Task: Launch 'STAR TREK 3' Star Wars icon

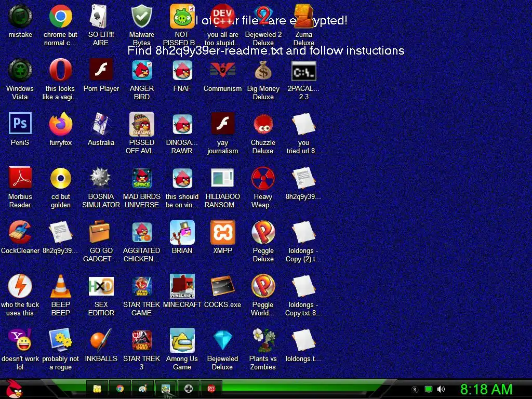Action: tap(141, 340)
